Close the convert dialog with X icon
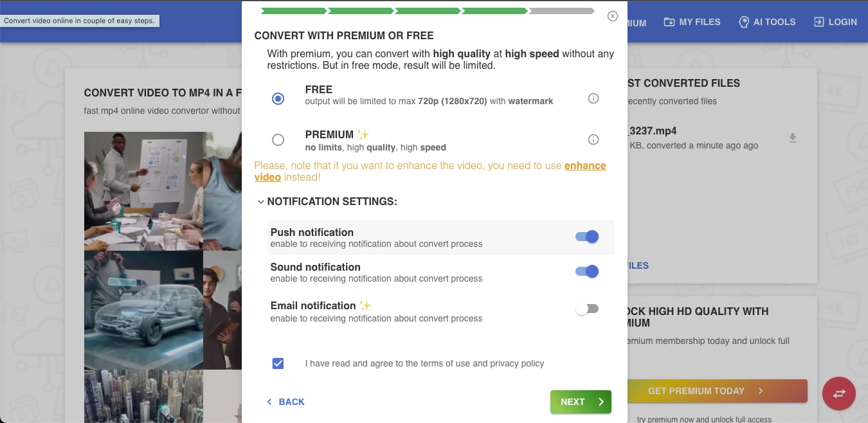Viewport: 868px width, 423px height. tap(612, 16)
